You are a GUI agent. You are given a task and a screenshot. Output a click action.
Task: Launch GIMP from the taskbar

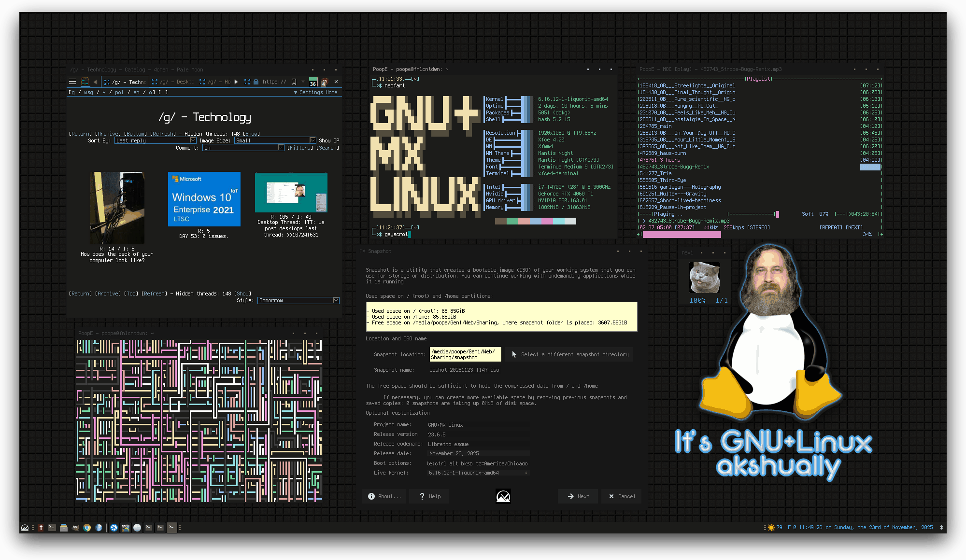tap(75, 528)
